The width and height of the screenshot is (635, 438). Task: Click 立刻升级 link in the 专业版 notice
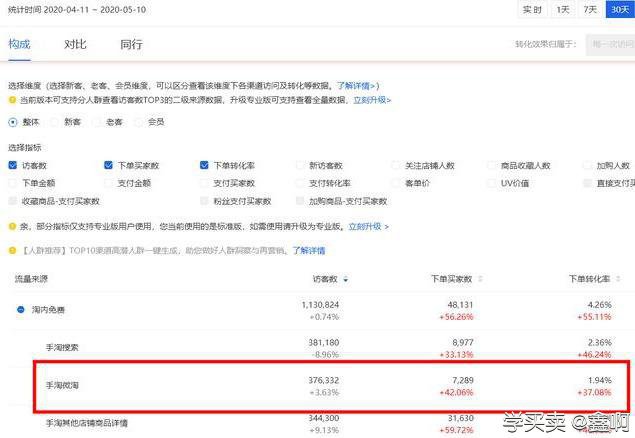(x=369, y=227)
